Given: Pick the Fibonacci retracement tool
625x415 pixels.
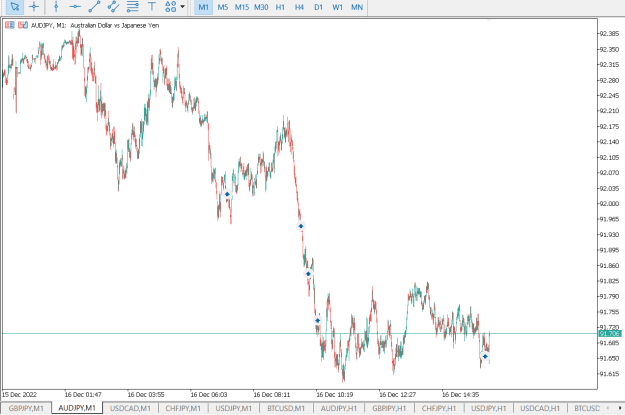Looking at the screenshot, I should coord(132,7).
